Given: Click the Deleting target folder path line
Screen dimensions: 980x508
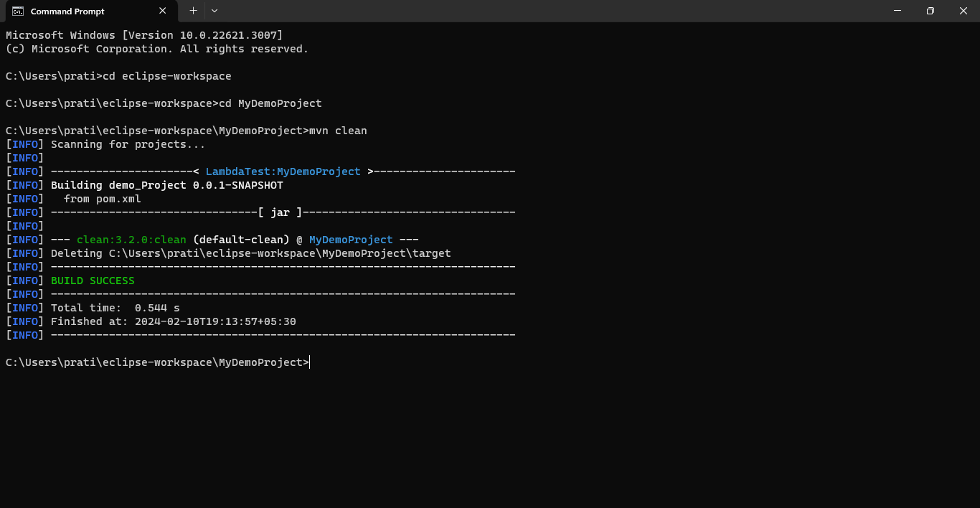Looking at the screenshot, I should click(x=250, y=253).
